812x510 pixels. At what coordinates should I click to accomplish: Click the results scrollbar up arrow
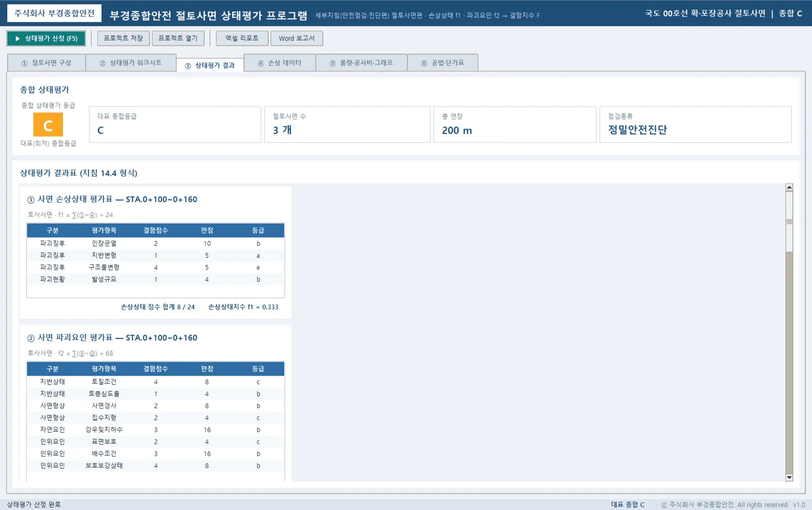tap(789, 187)
